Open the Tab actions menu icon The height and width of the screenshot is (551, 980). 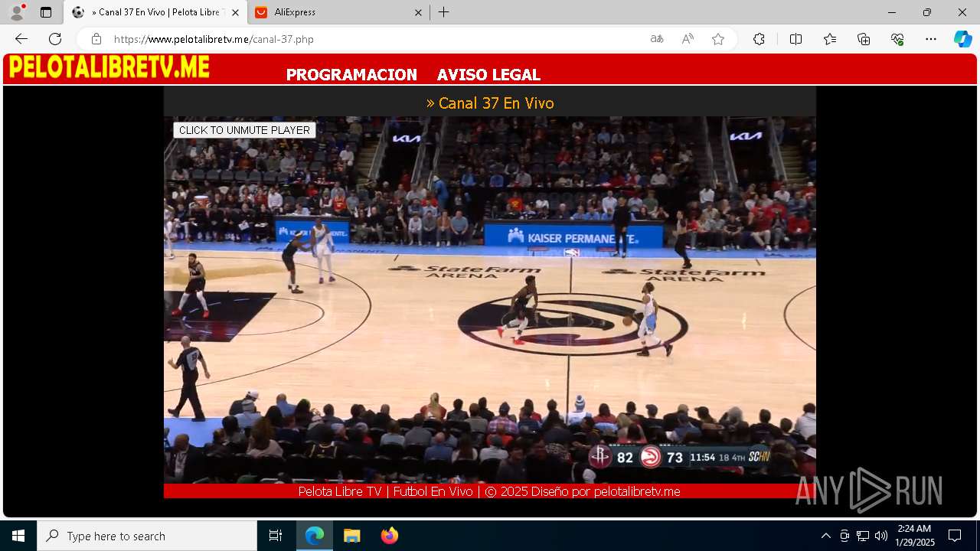click(x=46, y=12)
